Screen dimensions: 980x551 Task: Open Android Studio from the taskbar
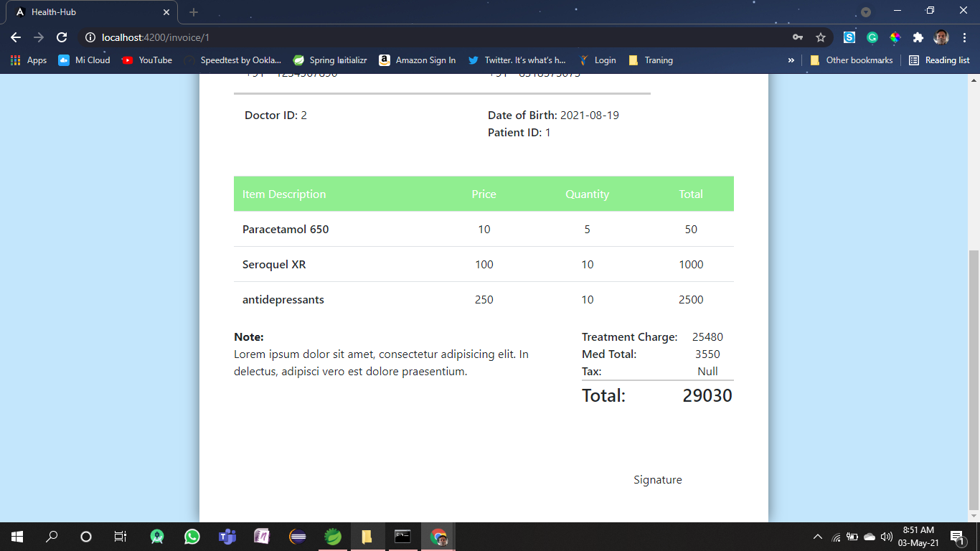[157, 536]
